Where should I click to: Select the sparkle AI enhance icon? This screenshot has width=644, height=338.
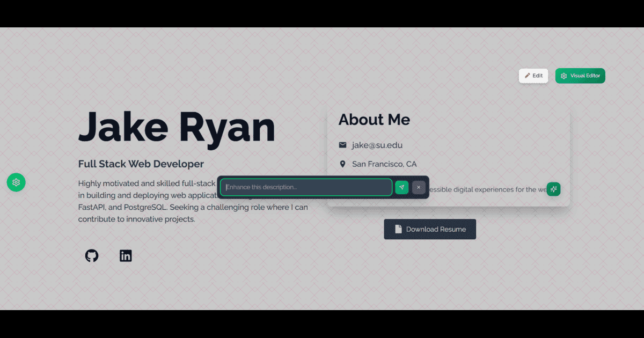tap(553, 189)
